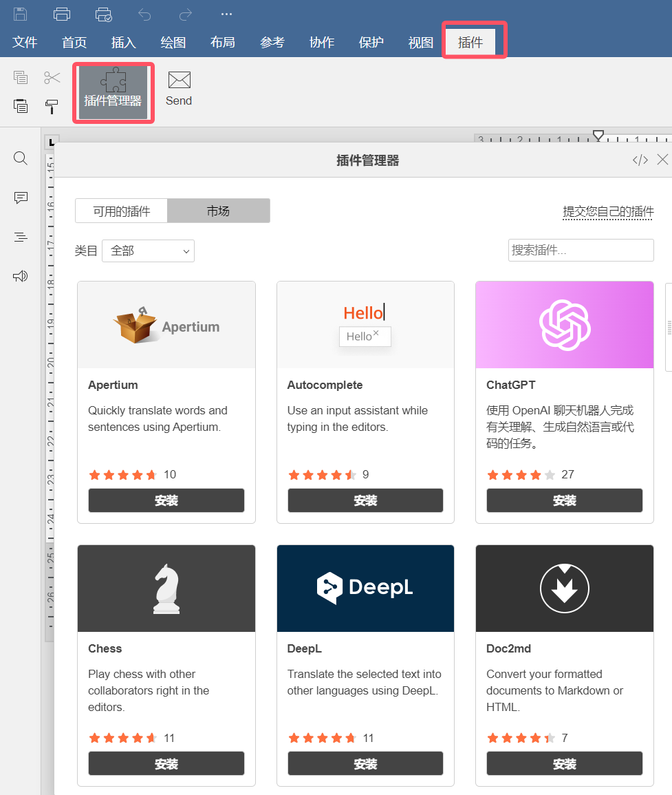
Task: Switch to the 视图 tab
Action: (x=421, y=43)
